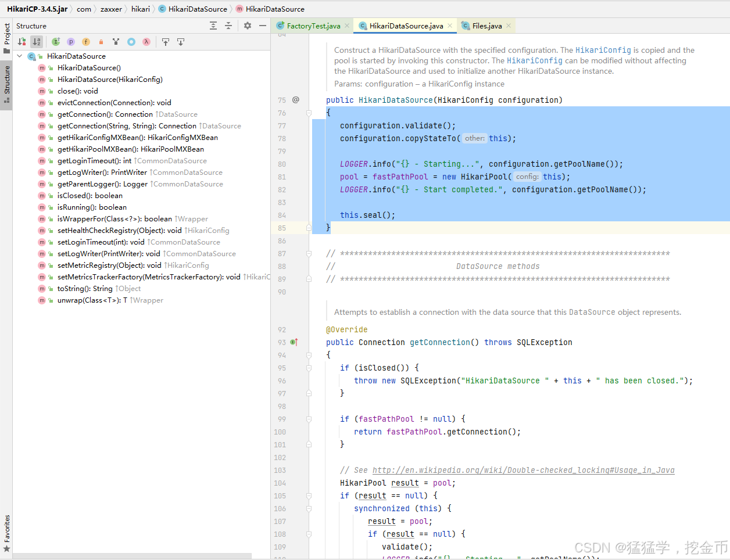
Task: Open Structure panel settings gear
Action: coord(248,26)
